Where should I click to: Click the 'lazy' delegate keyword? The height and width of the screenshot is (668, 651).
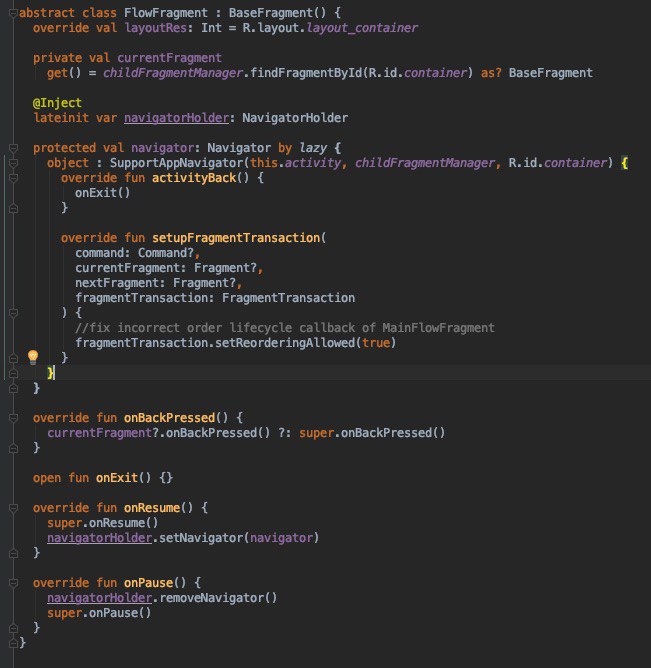point(313,148)
